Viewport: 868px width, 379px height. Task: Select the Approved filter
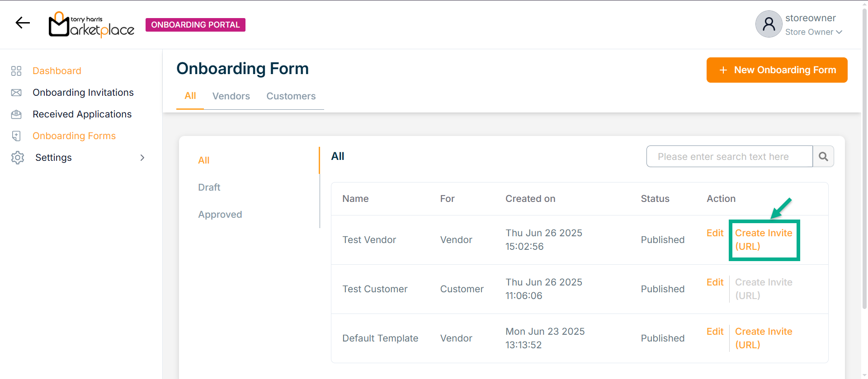click(220, 215)
